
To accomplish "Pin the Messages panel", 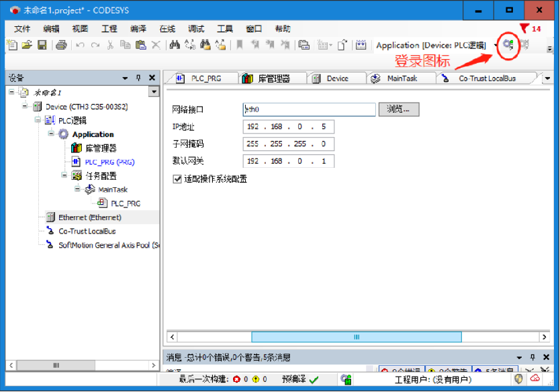I will 532,357.
